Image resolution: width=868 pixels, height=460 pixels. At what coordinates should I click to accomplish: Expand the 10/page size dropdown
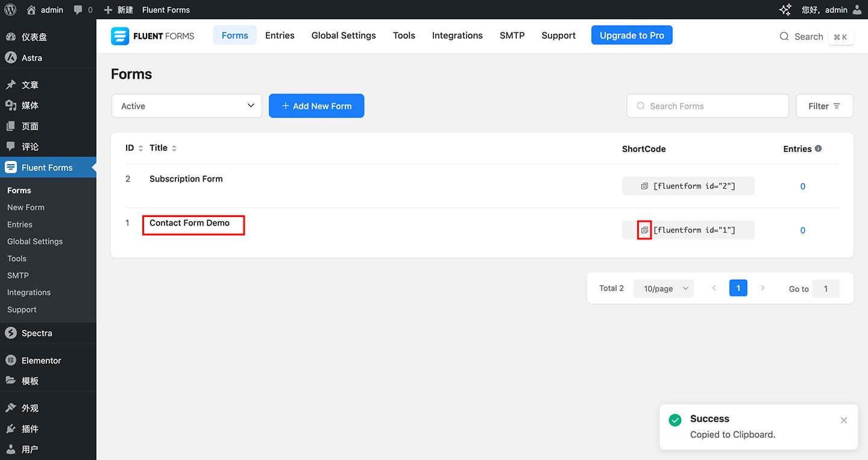click(x=664, y=289)
